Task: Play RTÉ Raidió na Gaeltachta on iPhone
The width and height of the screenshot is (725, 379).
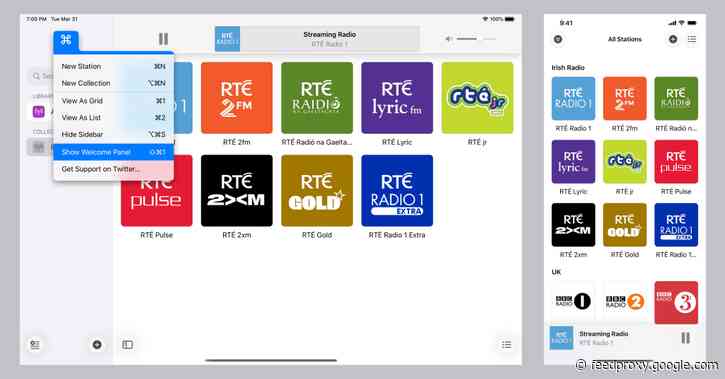Action: coord(676,98)
